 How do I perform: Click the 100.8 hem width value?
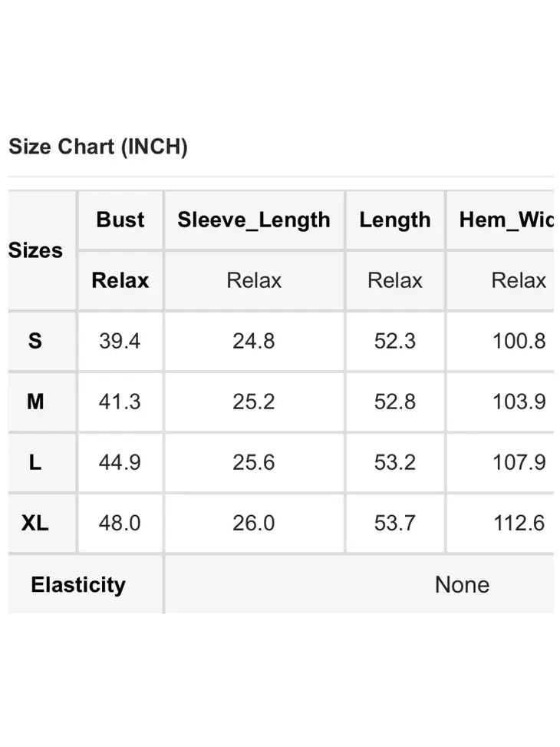(519, 341)
